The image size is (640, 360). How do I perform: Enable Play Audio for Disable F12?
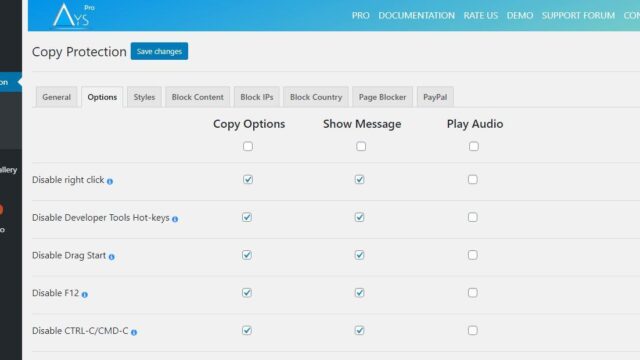pyautogui.click(x=473, y=293)
